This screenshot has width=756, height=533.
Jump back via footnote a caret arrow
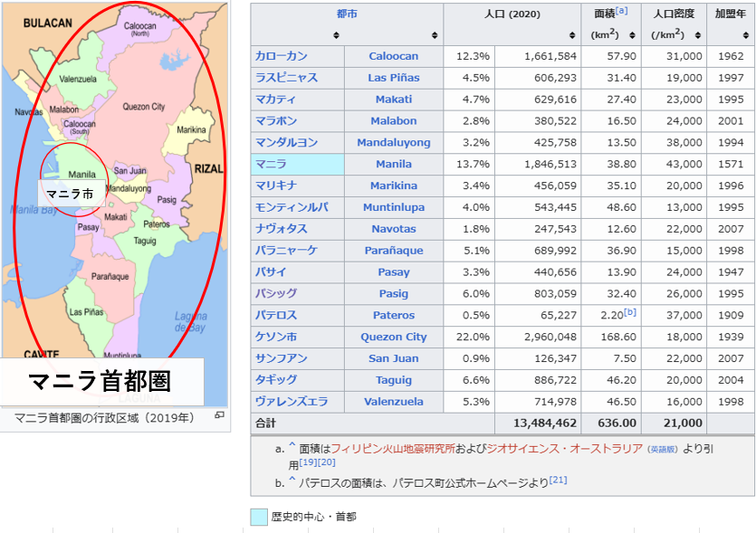tap(292, 446)
